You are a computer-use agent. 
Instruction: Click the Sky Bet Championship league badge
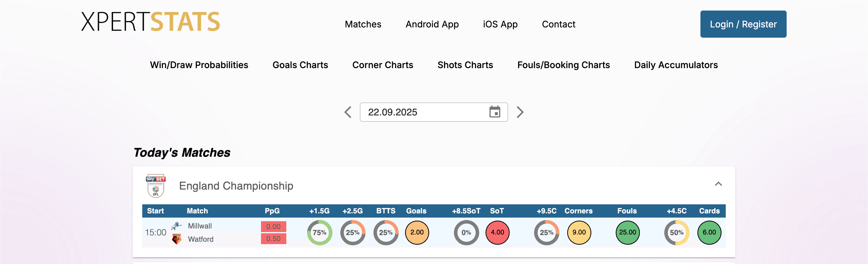coord(156,186)
